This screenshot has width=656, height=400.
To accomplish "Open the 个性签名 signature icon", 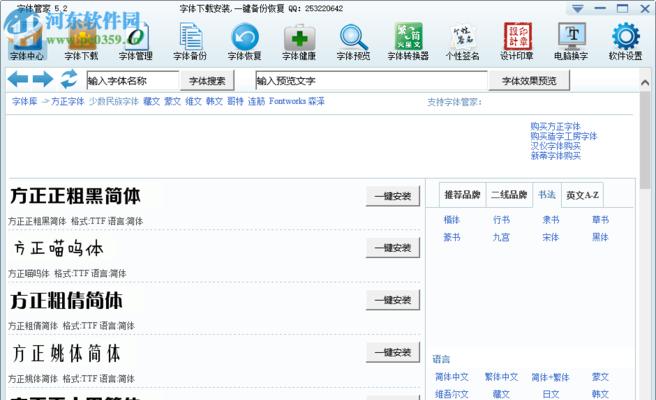I will click(x=462, y=42).
